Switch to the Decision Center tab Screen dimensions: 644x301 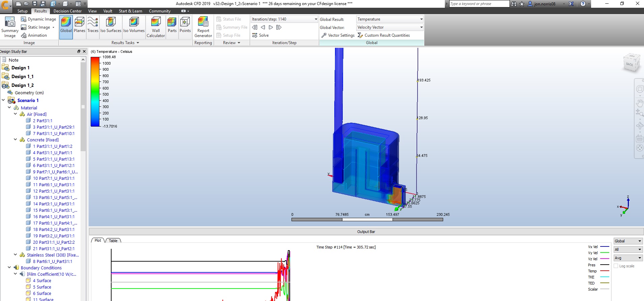[67, 11]
